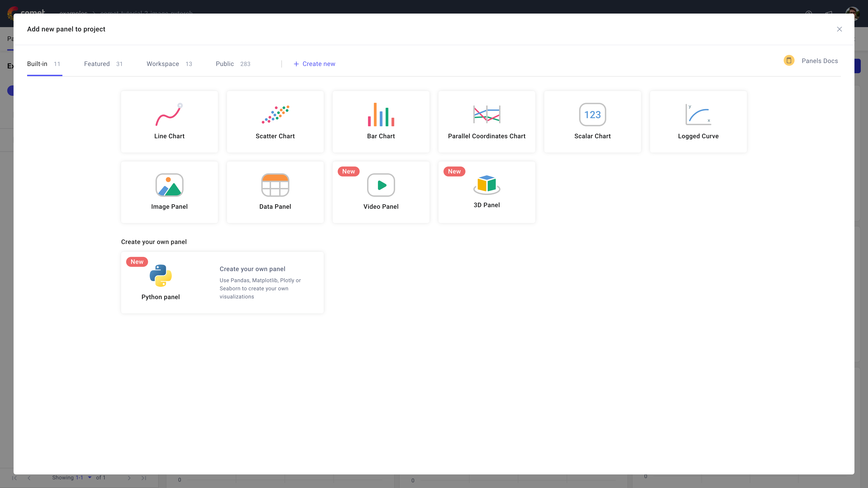This screenshot has height=488, width=868.
Task: Switch to the Featured tab
Action: tap(97, 64)
